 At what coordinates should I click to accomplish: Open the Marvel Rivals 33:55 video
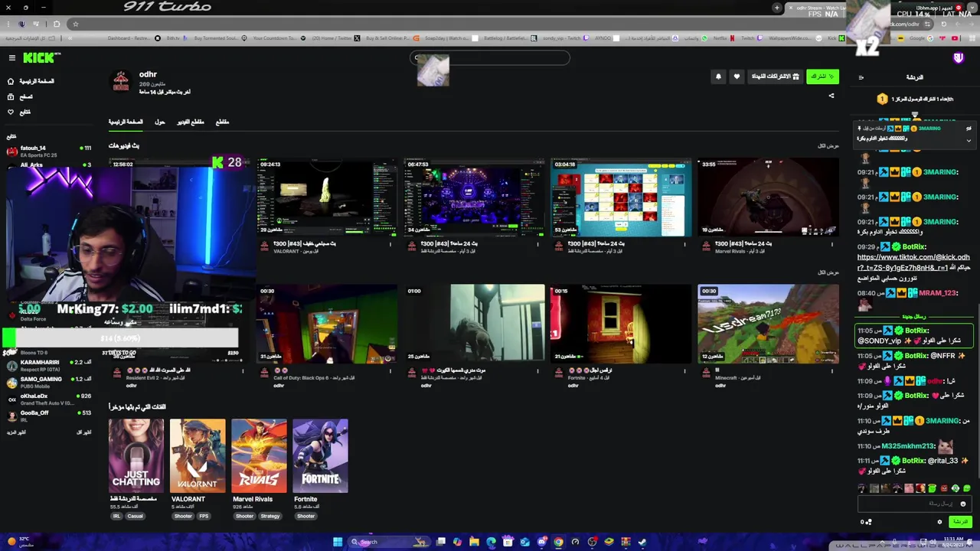[x=768, y=197]
